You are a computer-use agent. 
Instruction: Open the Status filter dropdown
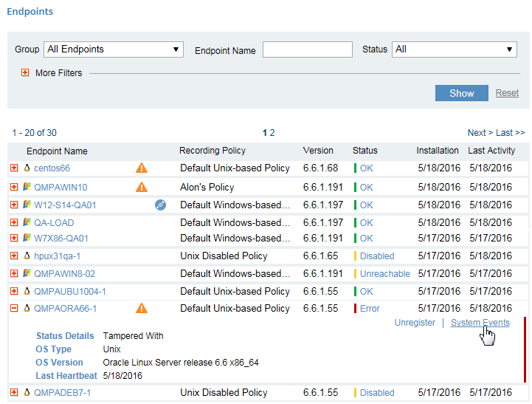pos(454,49)
